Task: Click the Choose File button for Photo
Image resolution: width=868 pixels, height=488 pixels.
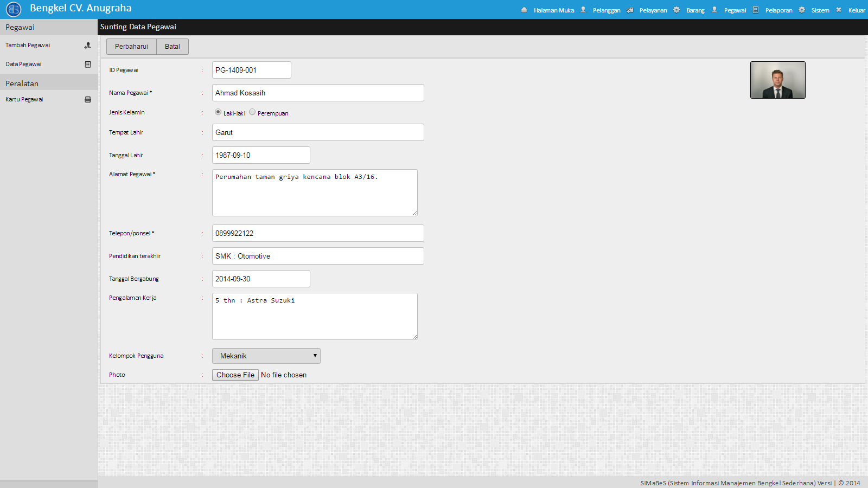Action: click(x=235, y=375)
